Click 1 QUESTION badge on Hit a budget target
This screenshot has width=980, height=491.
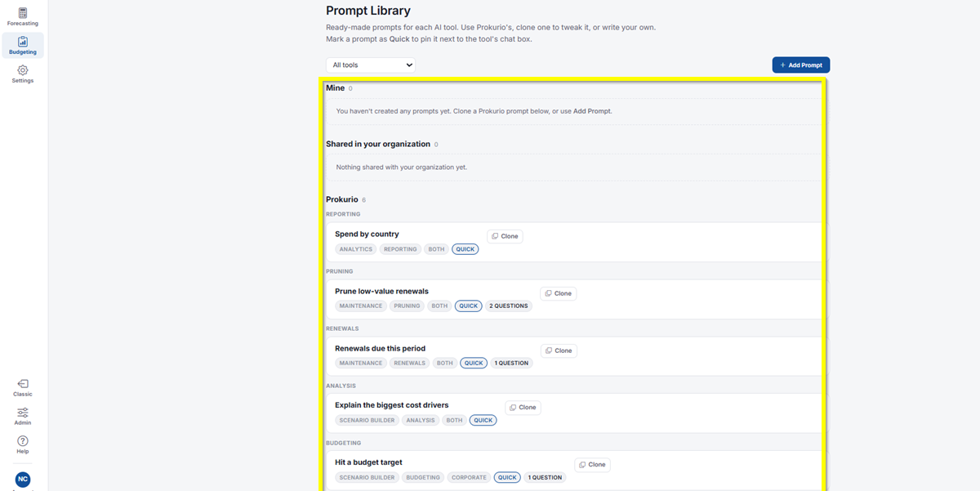[546, 478]
